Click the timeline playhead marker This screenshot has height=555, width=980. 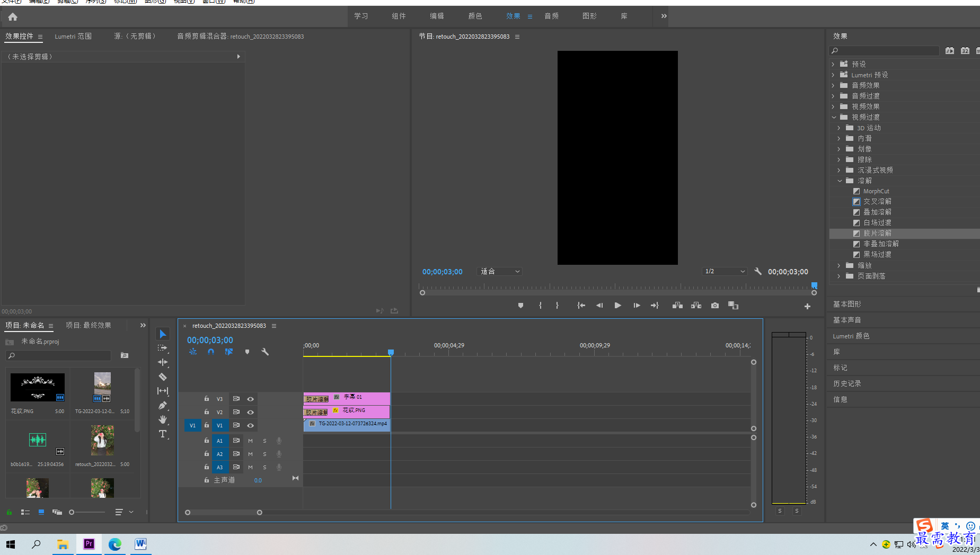pyautogui.click(x=391, y=352)
